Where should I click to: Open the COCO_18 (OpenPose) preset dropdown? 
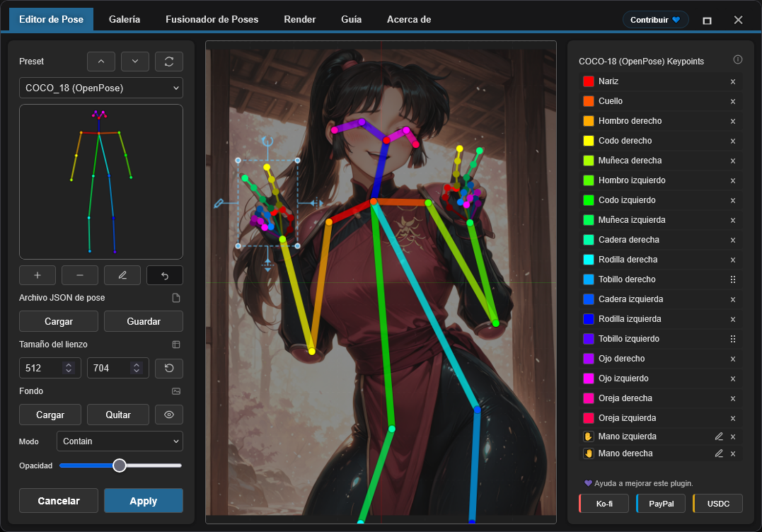click(x=101, y=88)
